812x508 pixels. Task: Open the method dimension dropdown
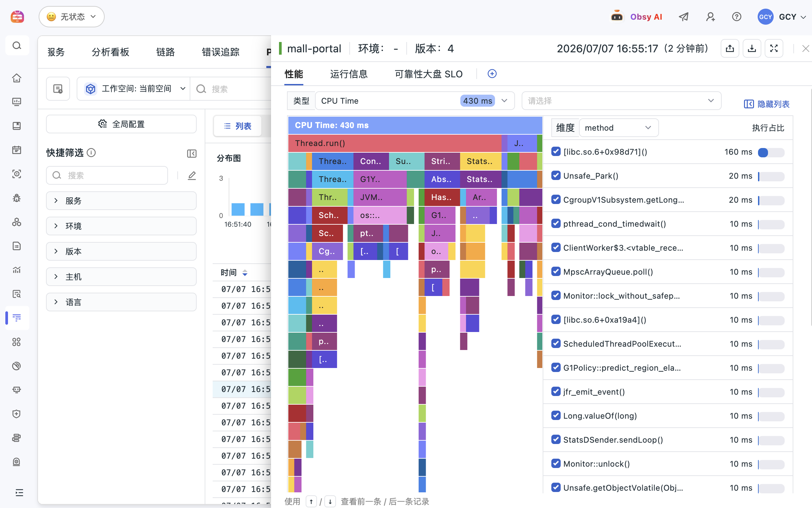click(x=618, y=128)
